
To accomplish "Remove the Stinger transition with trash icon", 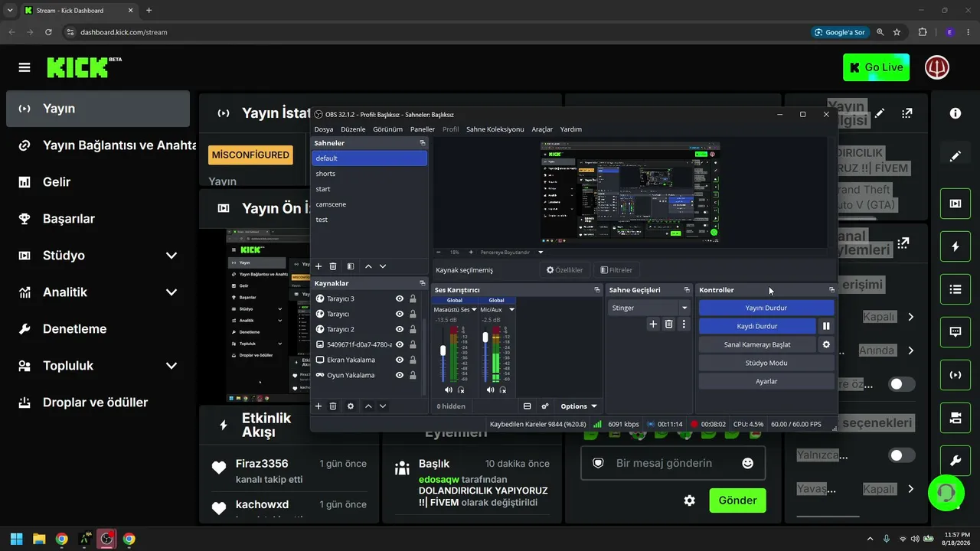I will click(668, 324).
